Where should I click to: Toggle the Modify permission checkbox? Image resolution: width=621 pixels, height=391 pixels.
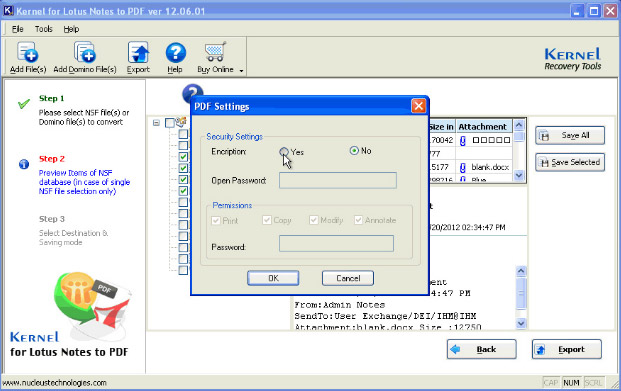(314, 220)
